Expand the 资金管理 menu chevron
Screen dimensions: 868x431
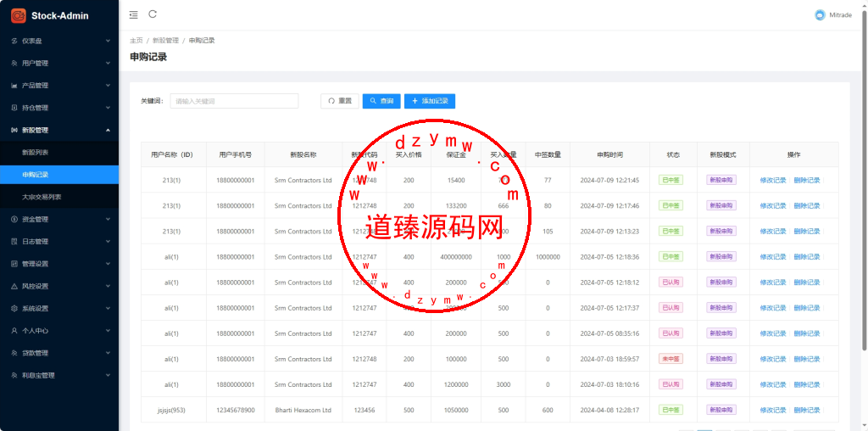point(108,220)
